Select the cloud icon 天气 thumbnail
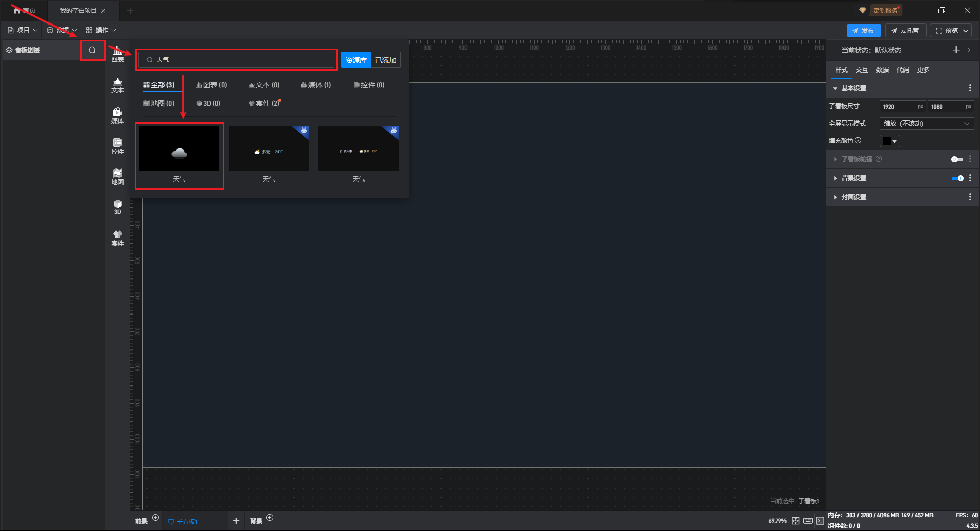980x531 pixels. [x=179, y=148]
